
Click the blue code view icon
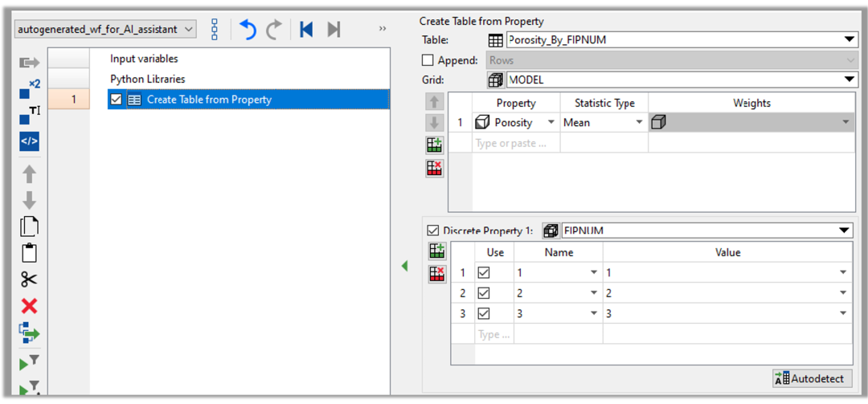pos(29,141)
